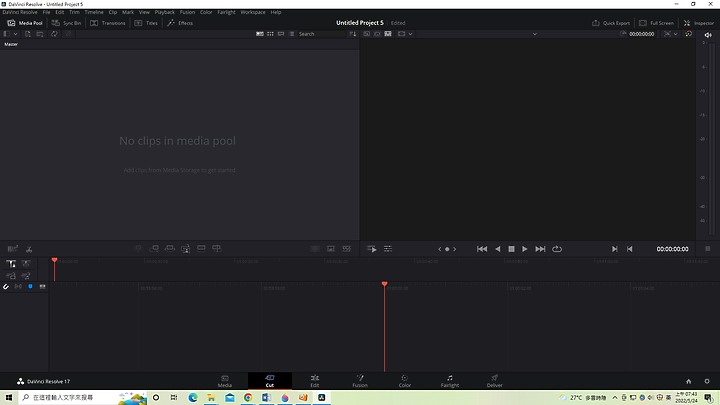This screenshot has width=720, height=405.
Task: Open the media pool sort options
Action: (x=353, y=34)
